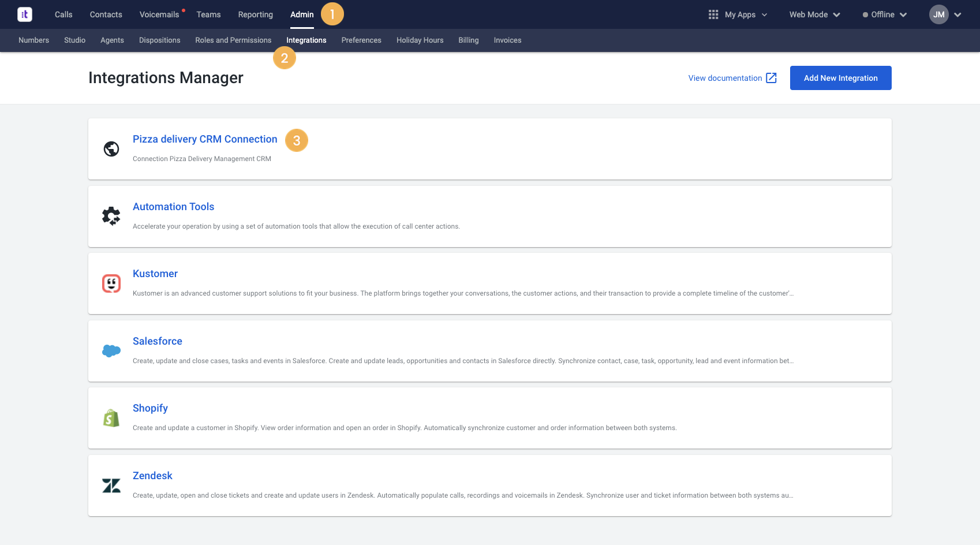
Task: Click the Shopify description text
Action: (x=405, y=428)
